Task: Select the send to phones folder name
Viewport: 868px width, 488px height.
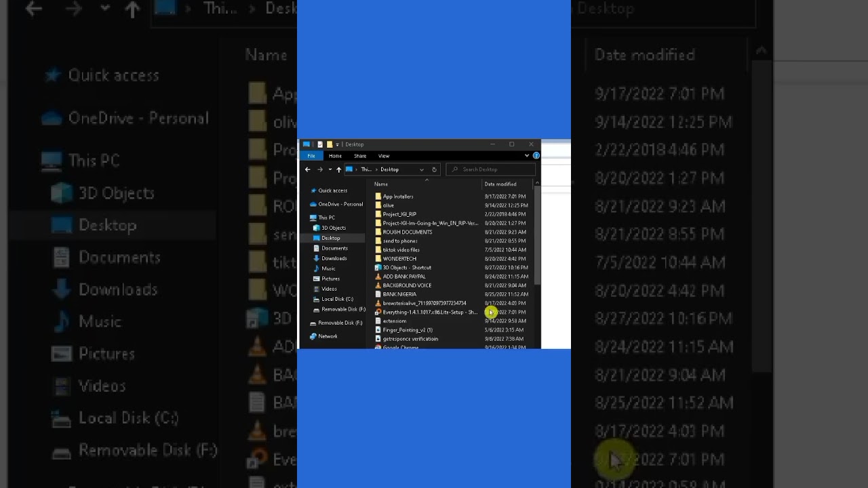Action: pyautogui.click(x=400, y=241)
